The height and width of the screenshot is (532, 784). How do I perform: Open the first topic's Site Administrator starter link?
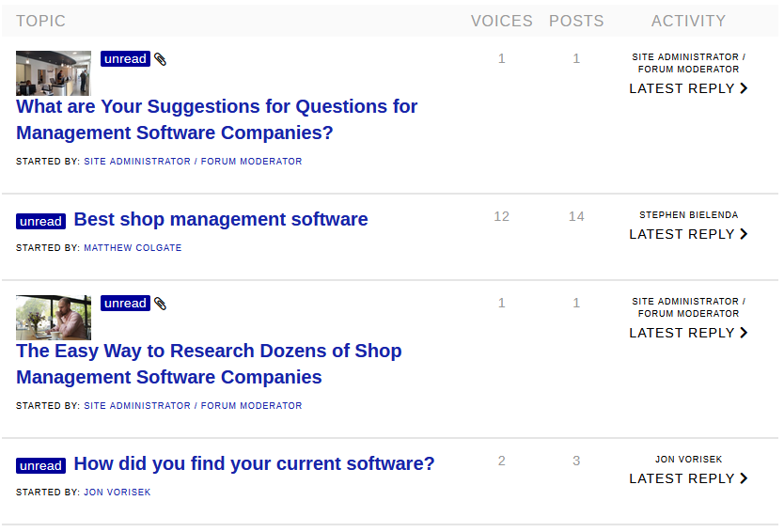point(193,162)
